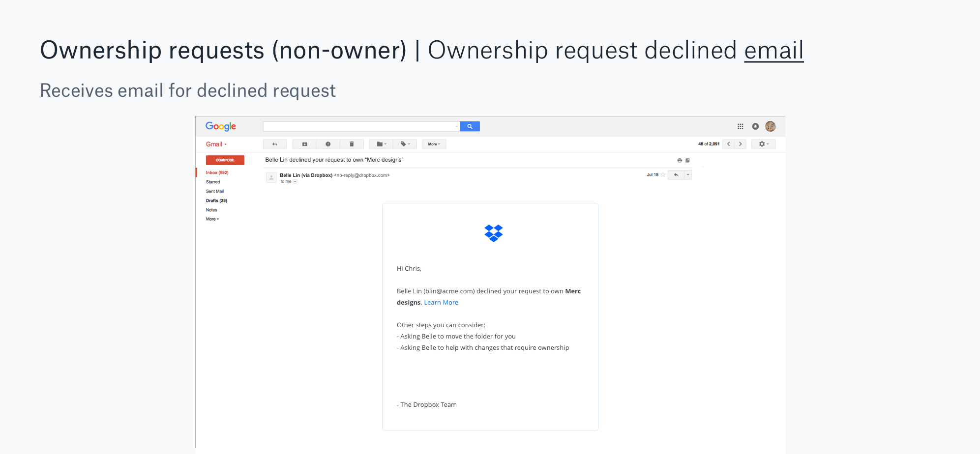Expand the More labels section
The width and height of the screenshot is (980, 454).
point(211,219)
